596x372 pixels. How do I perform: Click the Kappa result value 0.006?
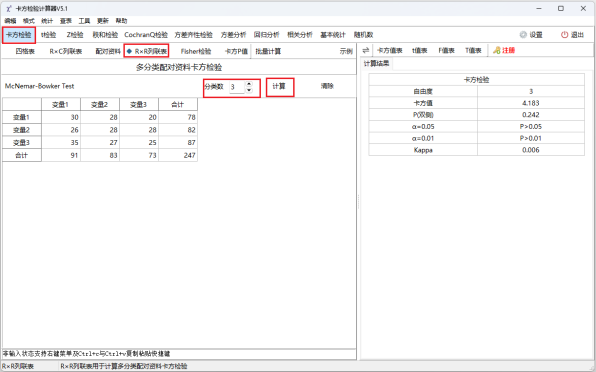coord(531,150)
